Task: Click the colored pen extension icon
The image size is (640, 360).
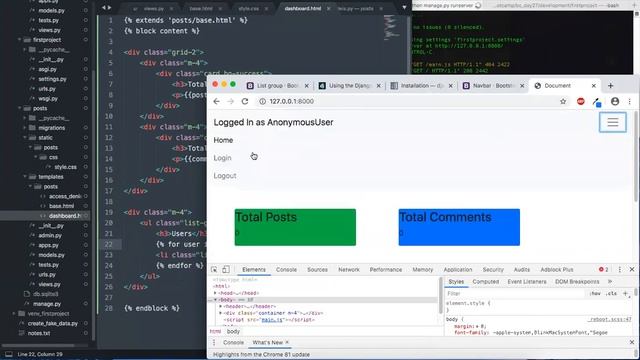Action: pos(597,102)
